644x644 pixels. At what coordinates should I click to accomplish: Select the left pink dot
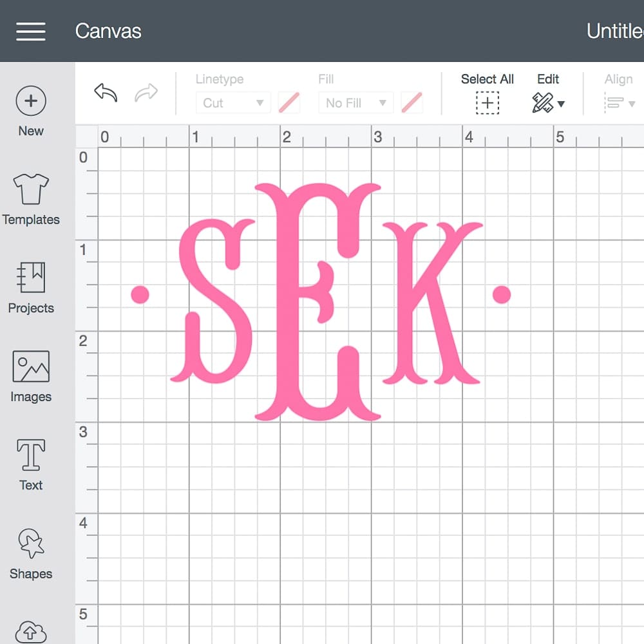tap(140, 295)
